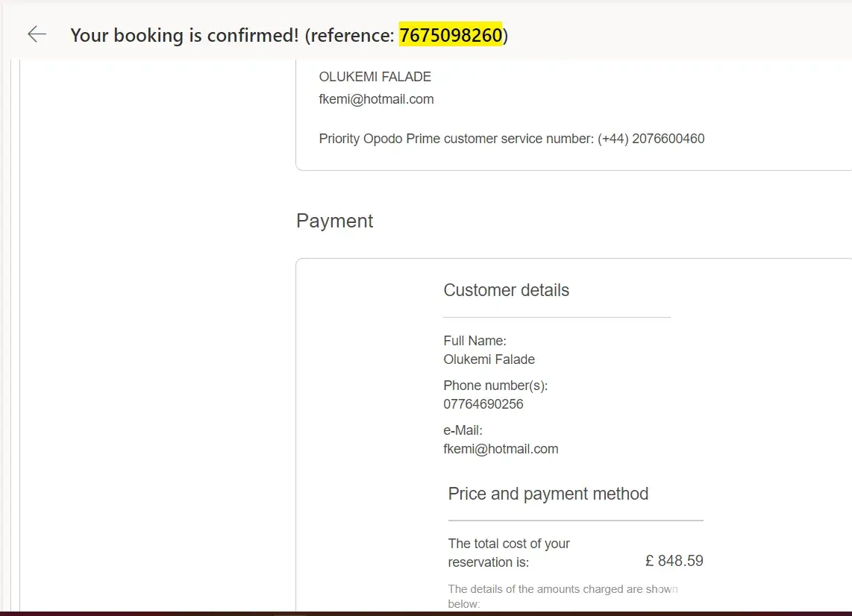
Task: Click the 'Price and payment method' heading
Action: coord(548,494)
